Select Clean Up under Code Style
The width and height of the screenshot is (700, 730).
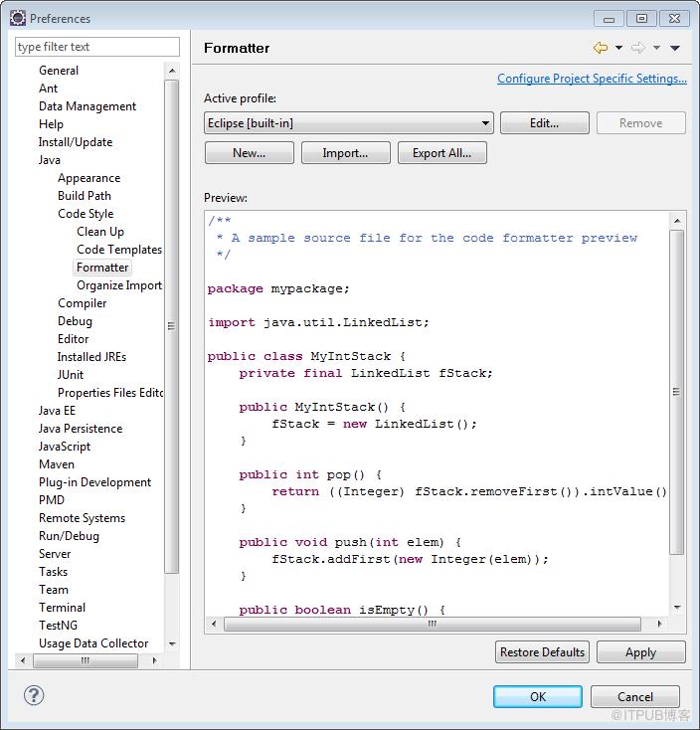coord(100,232)
